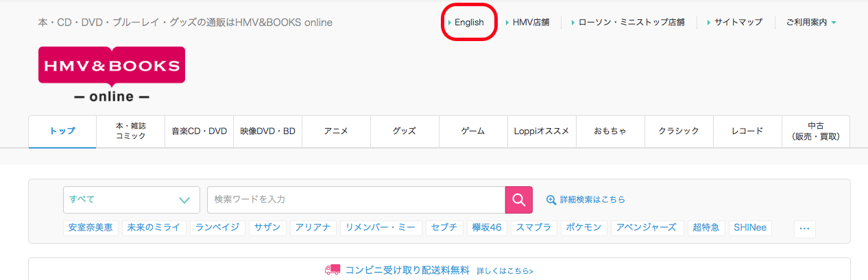Click the 詳細検索はこちら link

[x=592, y=200]
